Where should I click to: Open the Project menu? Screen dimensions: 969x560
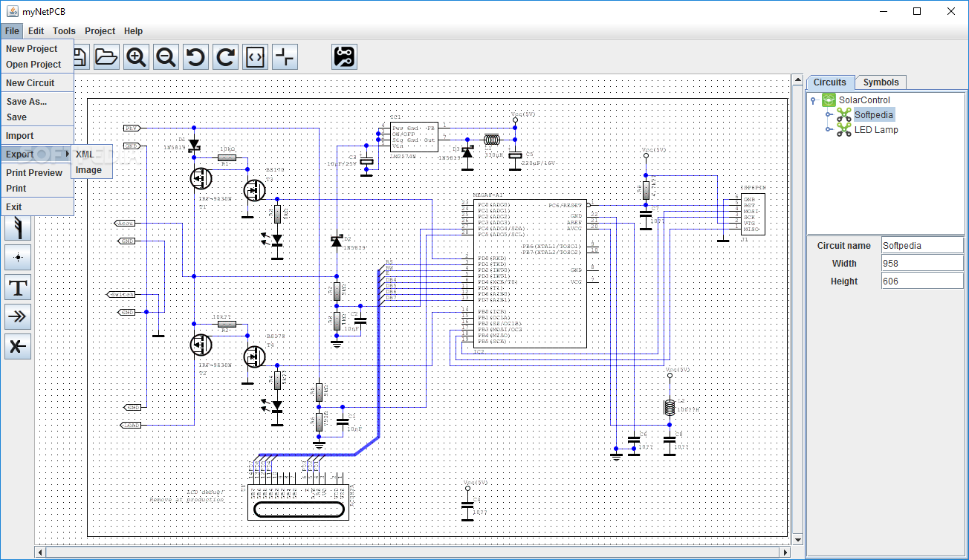pos(100,31)
